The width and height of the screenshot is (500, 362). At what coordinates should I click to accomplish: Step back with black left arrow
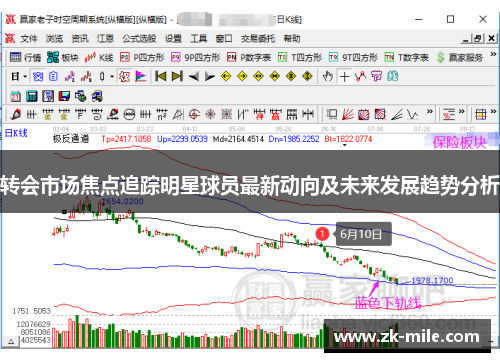tap(194, 77)
